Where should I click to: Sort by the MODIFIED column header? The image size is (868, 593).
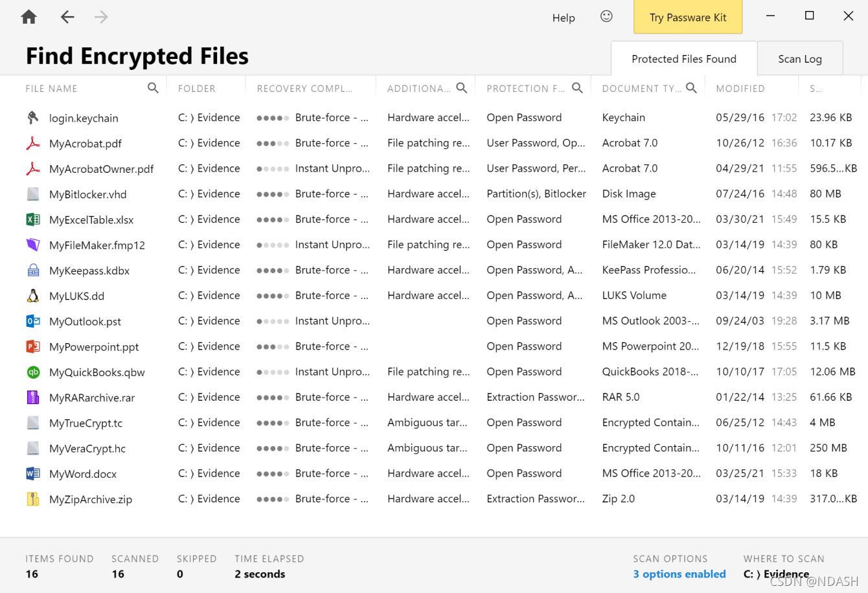[740, 88]
